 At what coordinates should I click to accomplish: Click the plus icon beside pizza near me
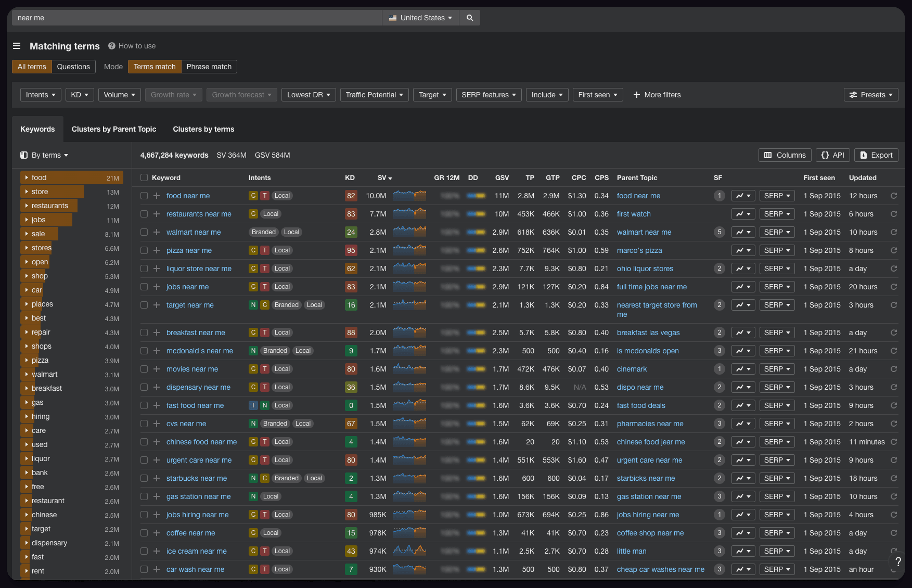[156, 250]
